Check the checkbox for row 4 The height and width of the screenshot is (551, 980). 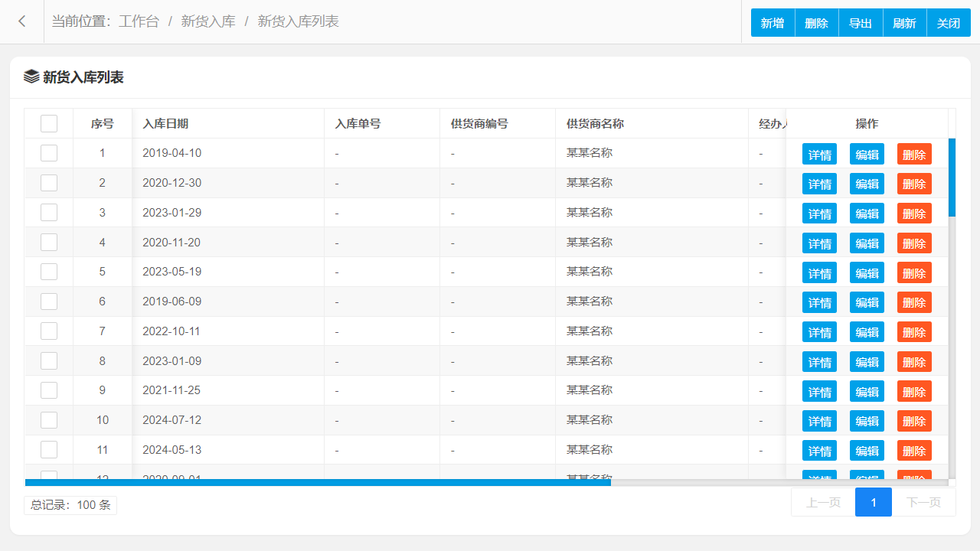click(49, 242)
